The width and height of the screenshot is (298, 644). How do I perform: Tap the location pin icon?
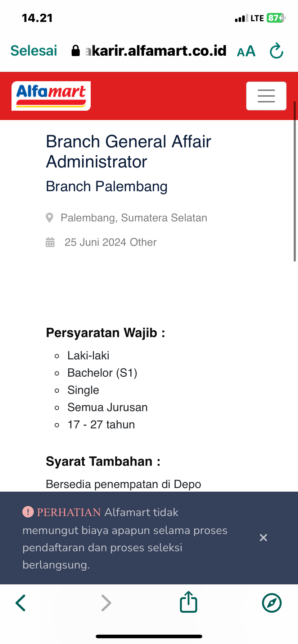point(50,218)
